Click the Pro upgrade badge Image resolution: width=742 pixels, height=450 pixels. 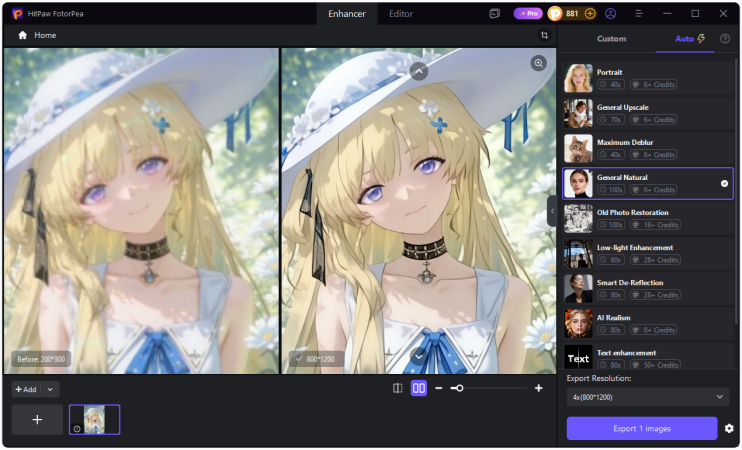(528, 14)
